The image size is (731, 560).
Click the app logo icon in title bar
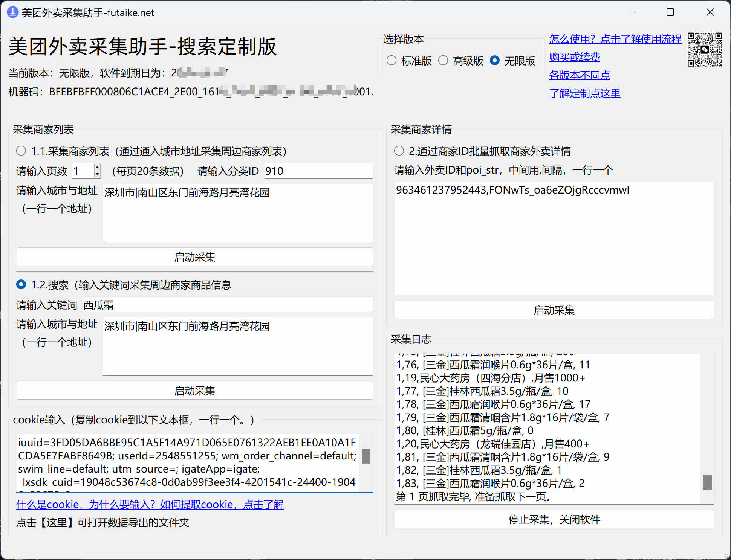pyautogui.click(x=13, y=12)
